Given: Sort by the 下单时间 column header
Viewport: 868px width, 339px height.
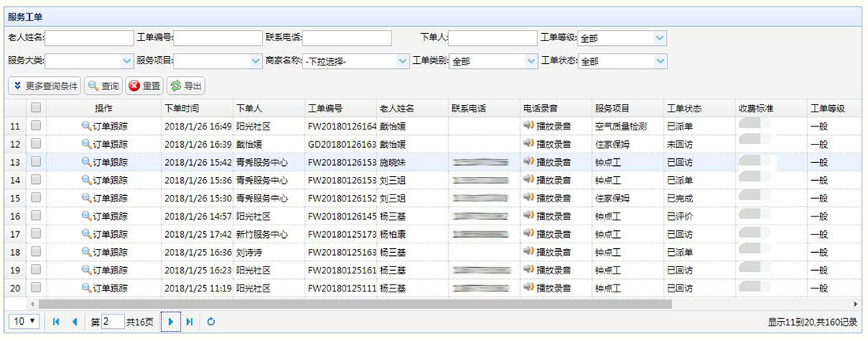Looking at the screenshot, I should click(181, 108).
